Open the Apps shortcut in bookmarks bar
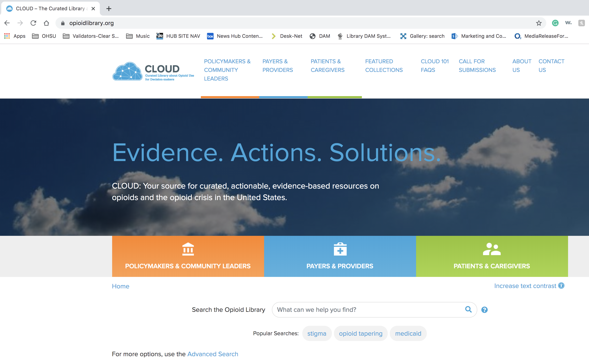The height and width of the screenshot is (364, 589). 15,36
